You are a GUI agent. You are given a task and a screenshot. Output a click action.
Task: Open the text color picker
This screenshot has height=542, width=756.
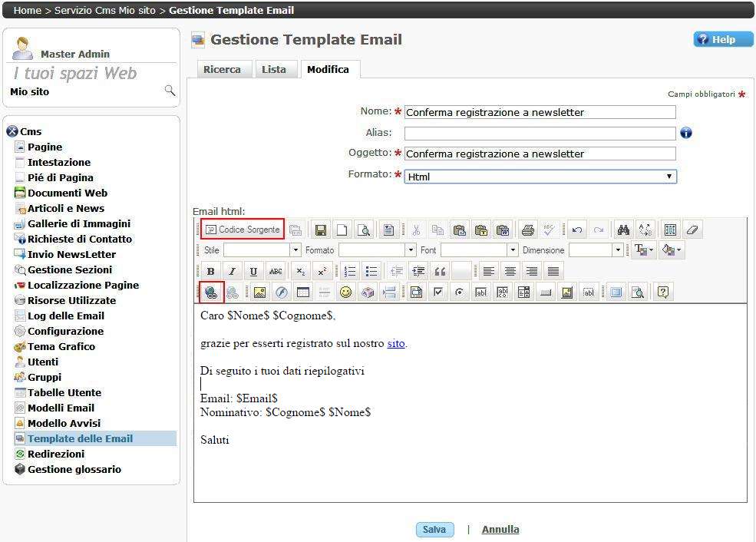point(642,250)
